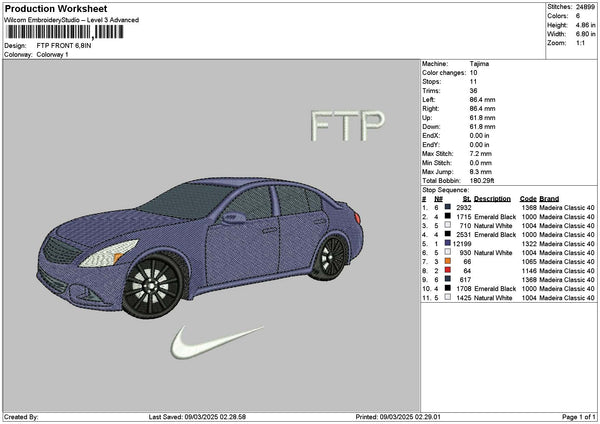
Task: Click the barcode under the worksheet title
Action: point(64,32)
